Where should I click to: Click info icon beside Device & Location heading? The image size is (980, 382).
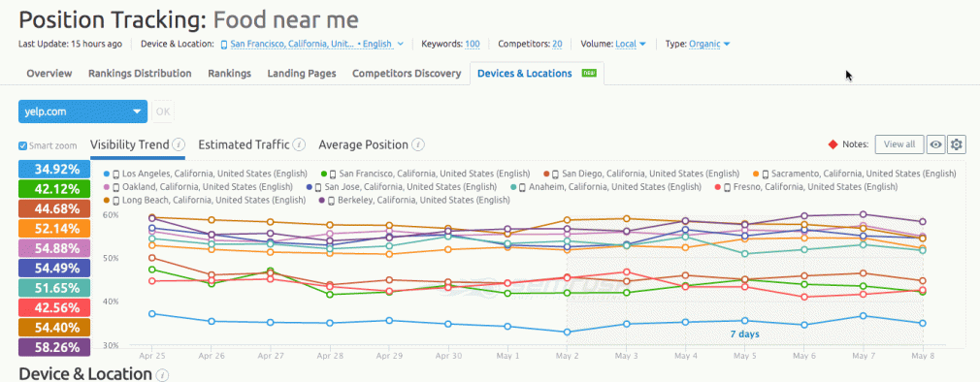pos(162,374)
